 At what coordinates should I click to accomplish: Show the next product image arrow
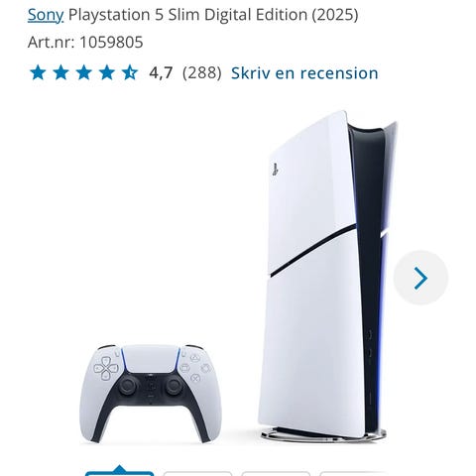click(420, 278)
